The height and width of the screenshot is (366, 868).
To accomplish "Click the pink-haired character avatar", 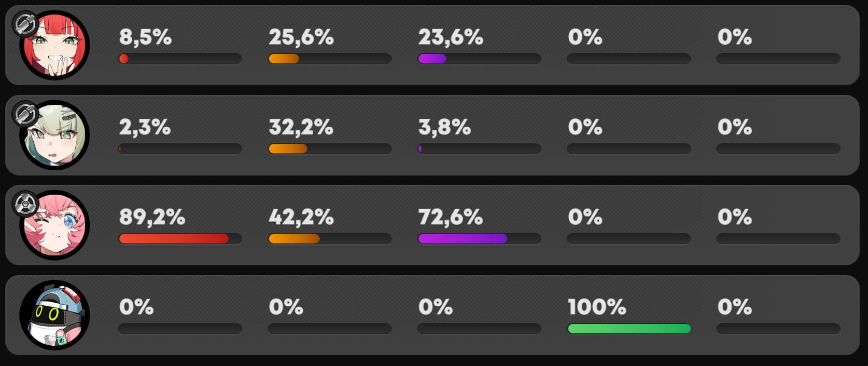I will [54, 225].
